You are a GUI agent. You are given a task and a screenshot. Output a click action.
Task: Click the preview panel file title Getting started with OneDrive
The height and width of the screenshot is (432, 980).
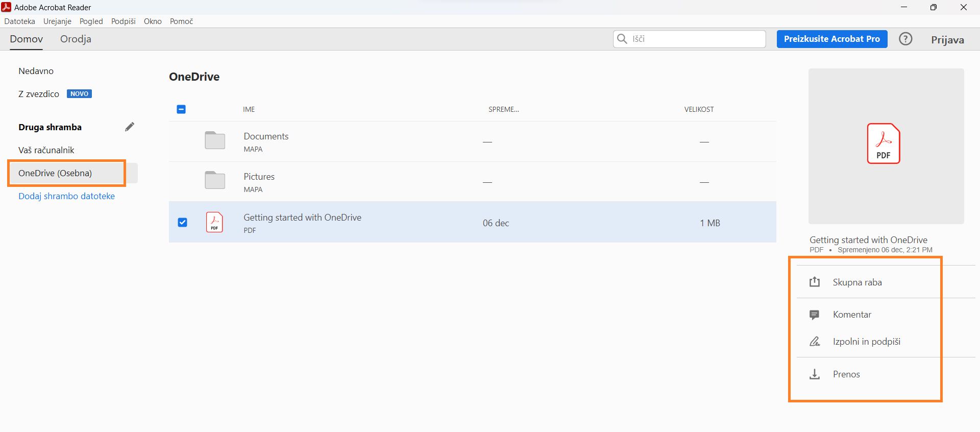tap(868, 240)
